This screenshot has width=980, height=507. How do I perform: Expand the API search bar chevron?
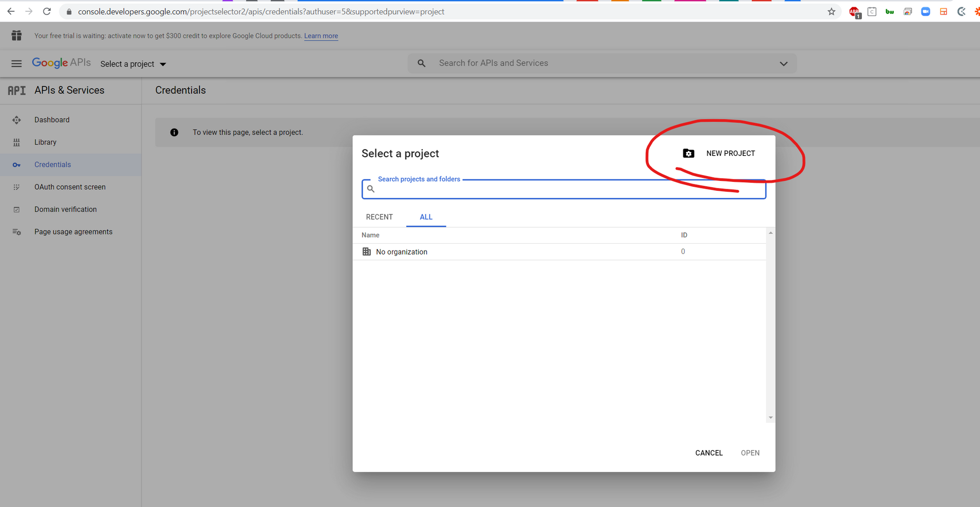tap(784, 64)
